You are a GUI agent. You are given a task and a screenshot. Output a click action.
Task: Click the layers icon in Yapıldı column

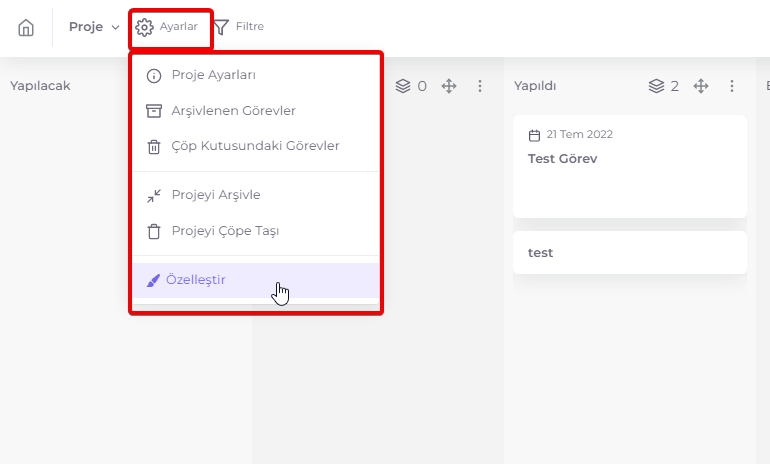(656, 86)
